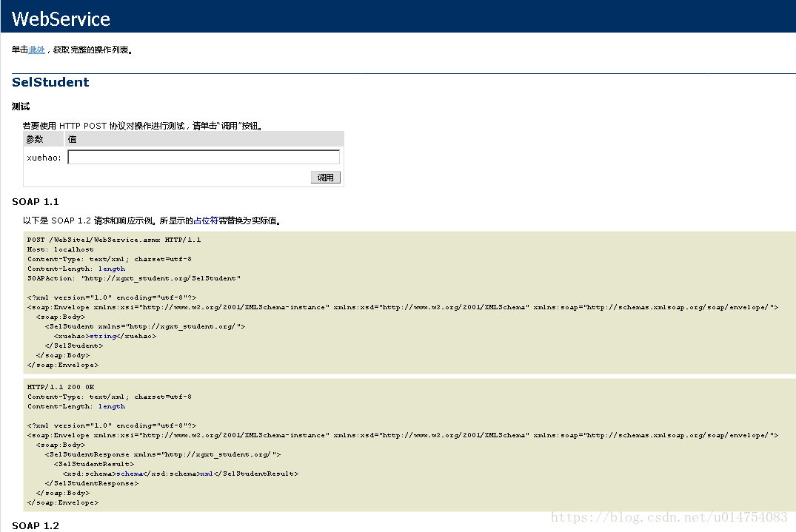
Task: Click the schema placeholder in response
Action: tap(130, 474)
